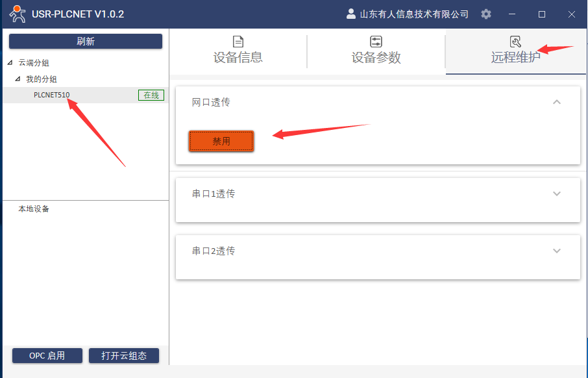The image size is (588, 378).
Task: Click the wrench icon above 远程维护
Action: pos(515,42)
